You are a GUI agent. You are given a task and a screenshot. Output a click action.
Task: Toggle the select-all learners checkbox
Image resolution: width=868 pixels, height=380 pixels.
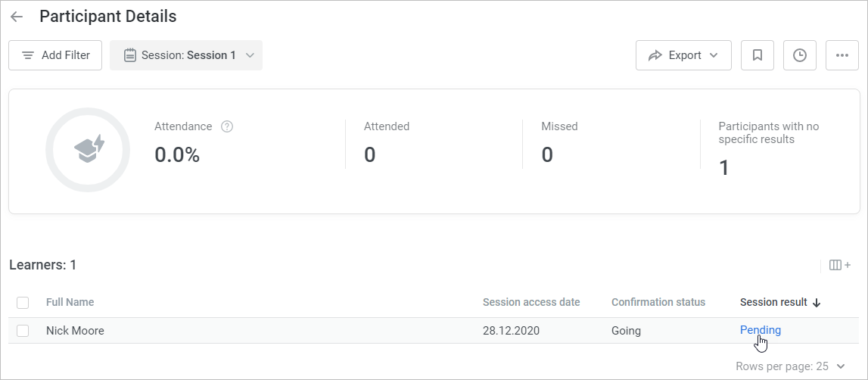point(23,303)
